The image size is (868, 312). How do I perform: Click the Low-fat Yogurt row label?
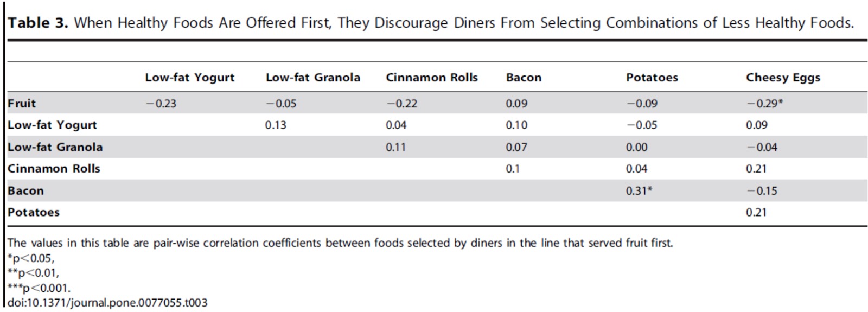click(x=52, y=125)
